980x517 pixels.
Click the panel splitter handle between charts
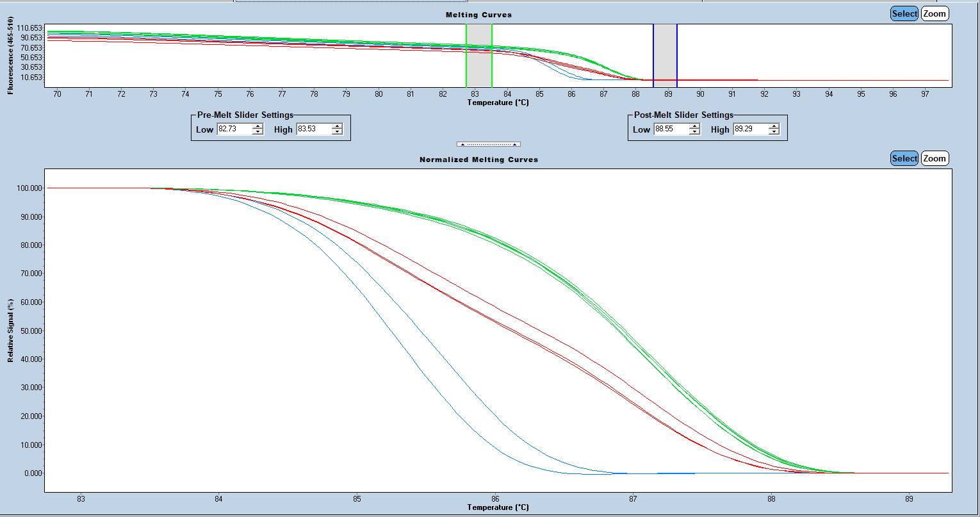(488, 144)
